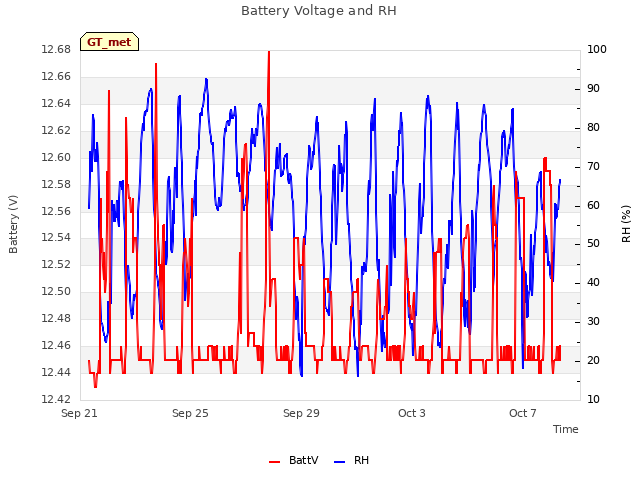
Task: Click the 30 RH axis value
Action: pyautogui.click(x=593, y=322)
